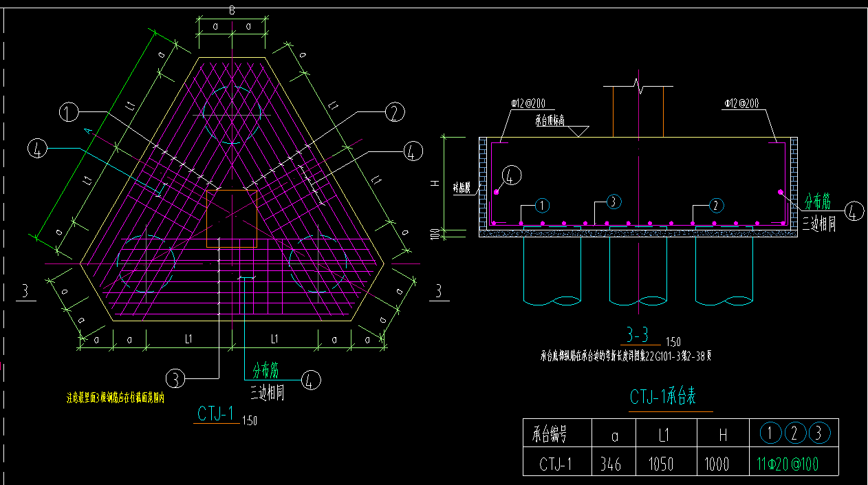Click the green 分布筋 label under the plan
Viewport: 868px width, 485px height.
coord(265,371)
